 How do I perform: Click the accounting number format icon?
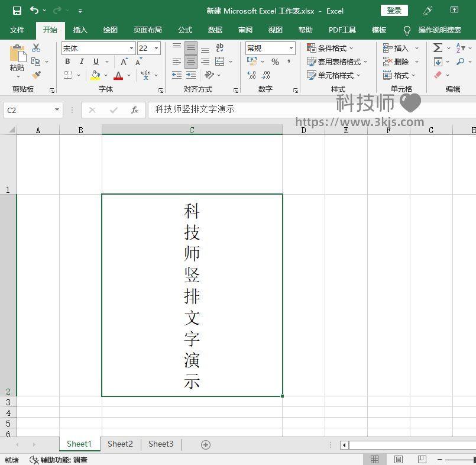click(x=252, y=62)
